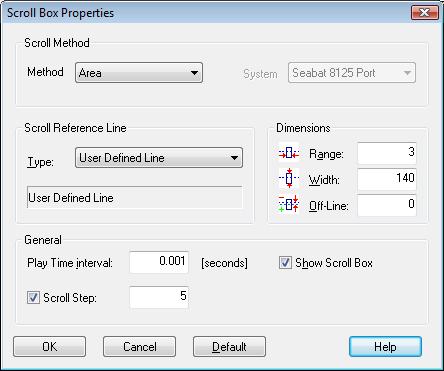The height and width of the screenshot is (371, 444).
Task: Click into the Range value field
Action: (x=387, y=153)
